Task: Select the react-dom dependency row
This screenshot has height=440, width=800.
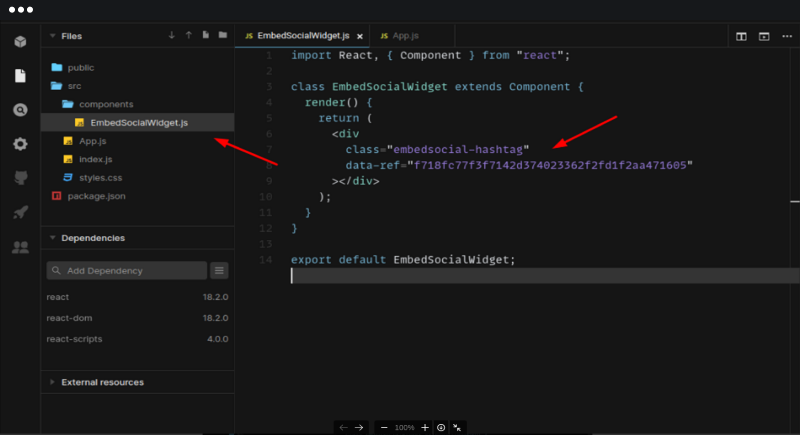Action: click(x=137, y=318)
